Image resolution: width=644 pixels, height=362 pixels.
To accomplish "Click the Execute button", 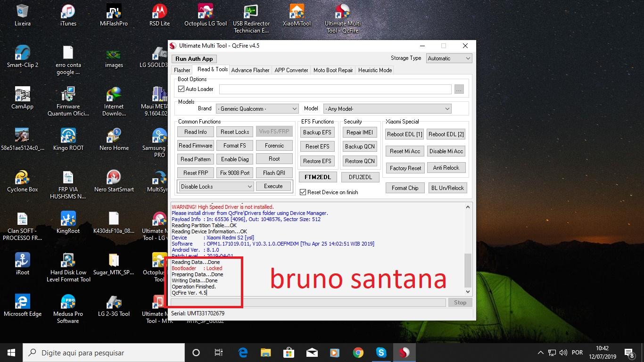I will tap(273, 186).
